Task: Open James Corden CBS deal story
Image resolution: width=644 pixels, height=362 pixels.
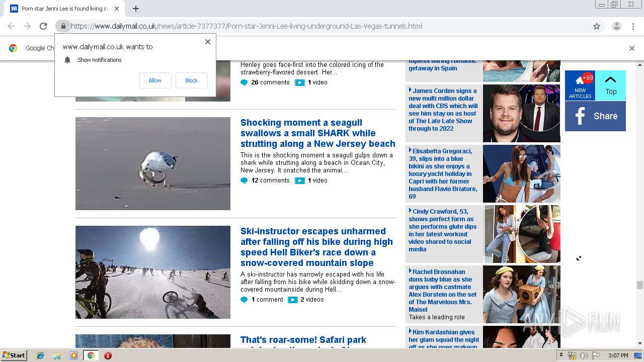Action: (443, 110)
